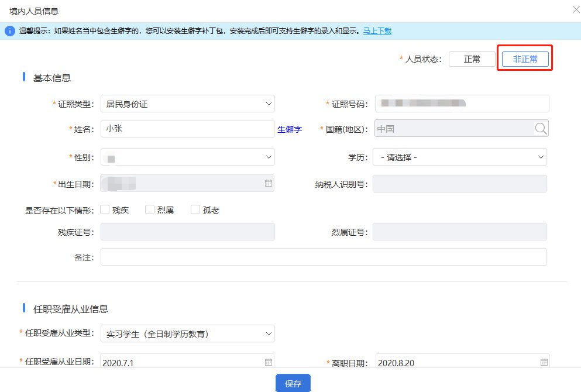
Task: Expand the 学历 dropdown list
Action: click(459, 157)
